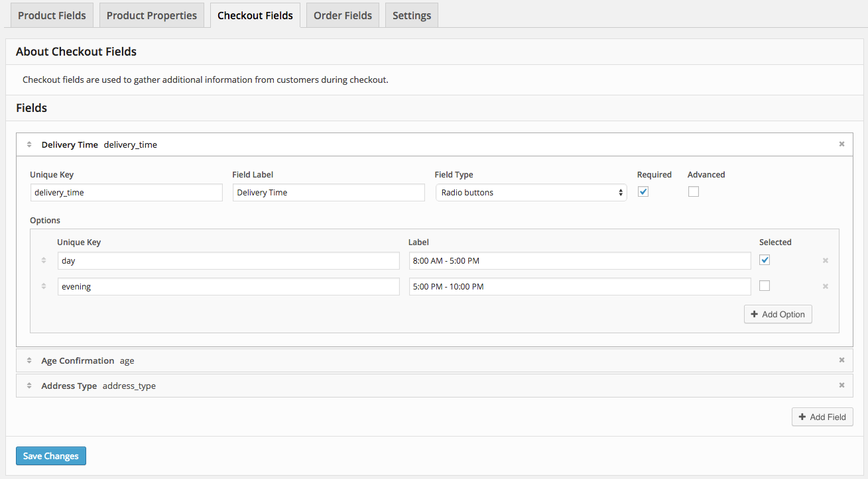Remove the Delivery Time field via X icon

[x=841, y=144]
